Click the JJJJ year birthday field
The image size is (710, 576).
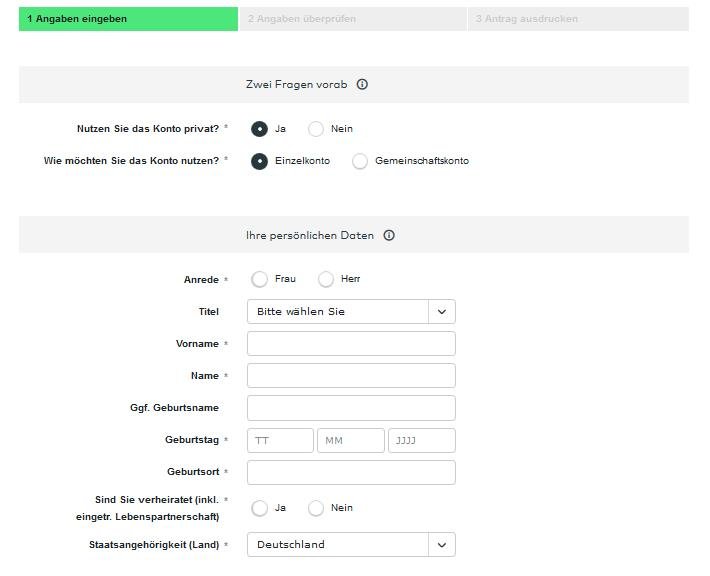(x=421, y=440)
